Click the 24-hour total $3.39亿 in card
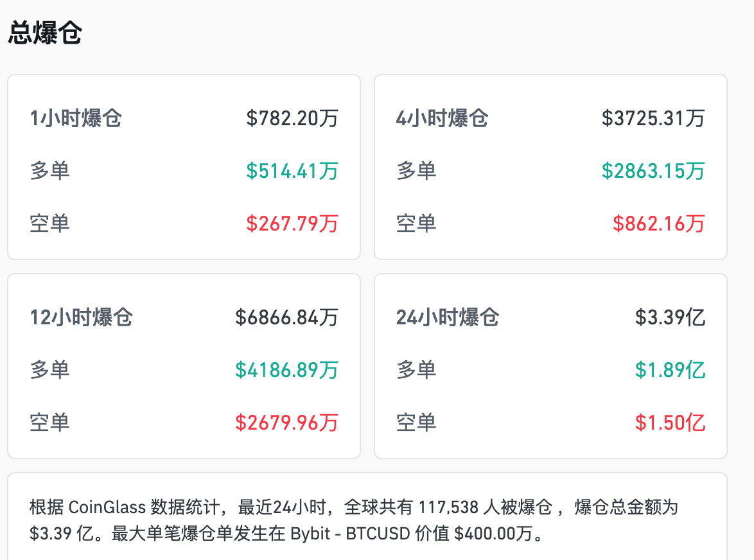 (670, 317)
